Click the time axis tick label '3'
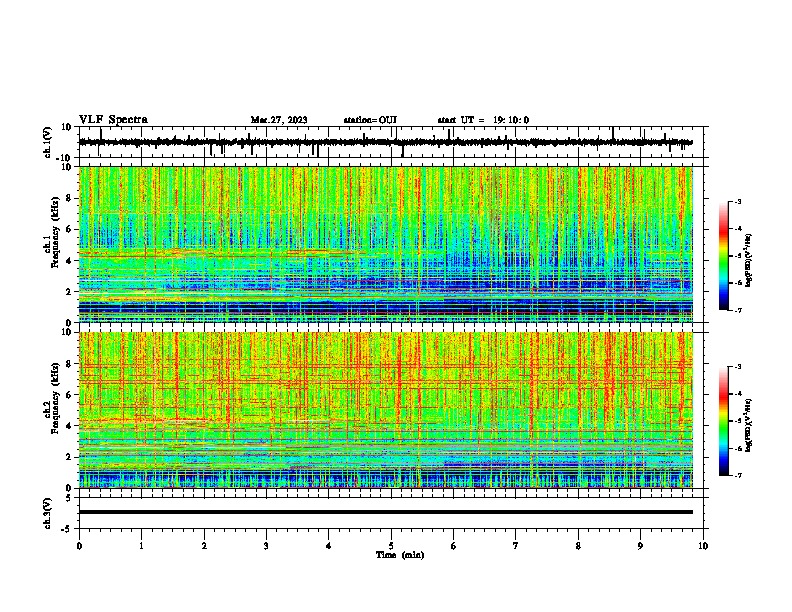This screenshot has width=792, height=612. (266, 546)
